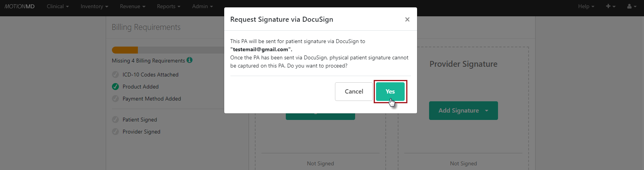Expand the Inventory dropdown menu

(94, 6)
